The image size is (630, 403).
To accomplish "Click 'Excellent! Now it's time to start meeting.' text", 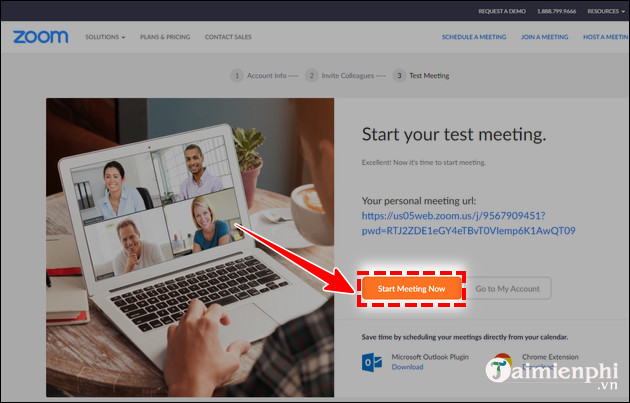I will coord(423,162).
